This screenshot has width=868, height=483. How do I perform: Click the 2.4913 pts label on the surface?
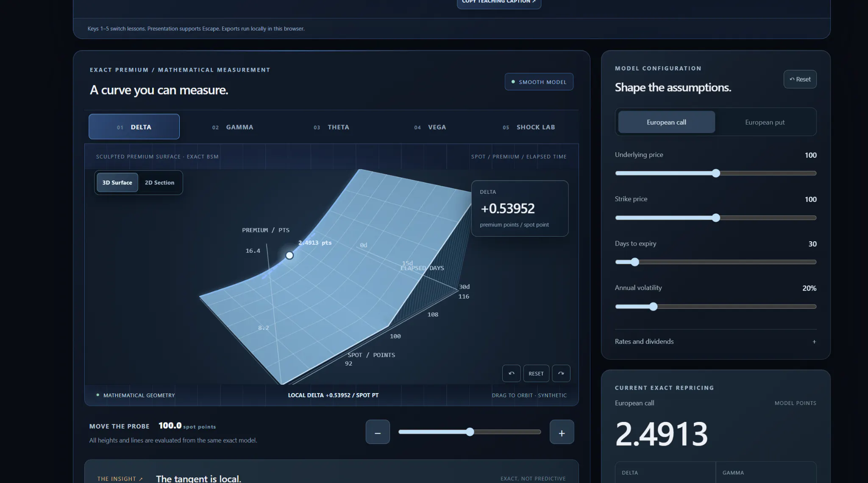pos(315,243)
